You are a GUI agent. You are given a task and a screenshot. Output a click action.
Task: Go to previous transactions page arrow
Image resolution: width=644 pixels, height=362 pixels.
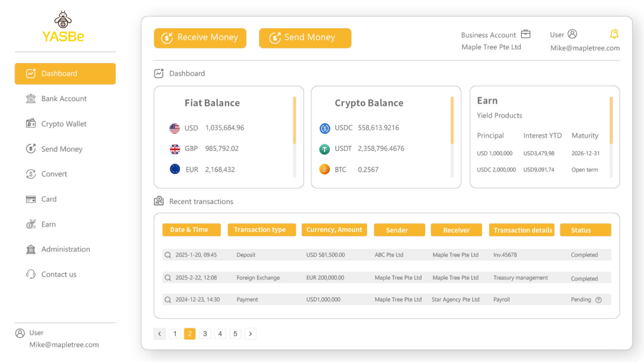click(159, 334)
